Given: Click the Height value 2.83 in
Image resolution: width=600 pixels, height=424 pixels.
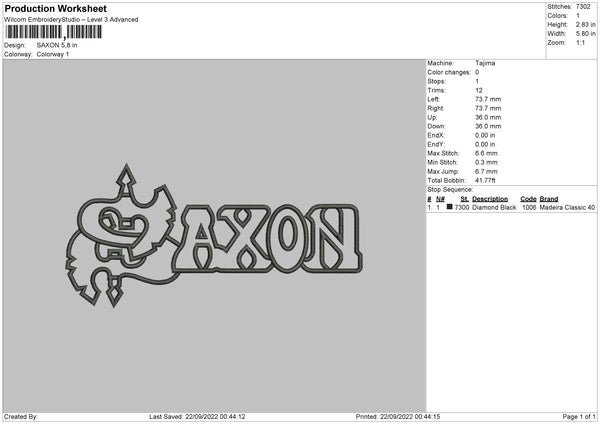Looking at the screenshot, I should point(585,24).
